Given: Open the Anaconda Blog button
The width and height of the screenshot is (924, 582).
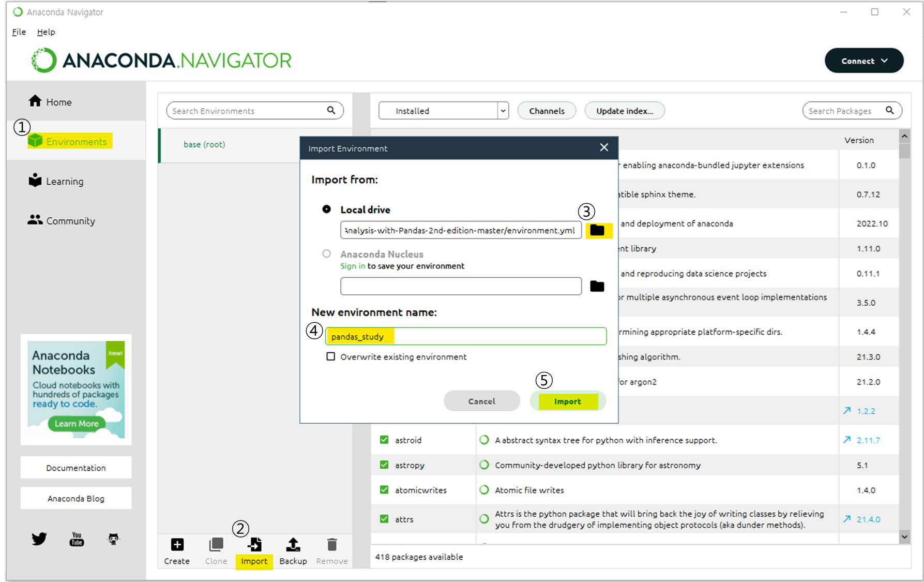Looking at the screenshot, I should pos(76,498).
